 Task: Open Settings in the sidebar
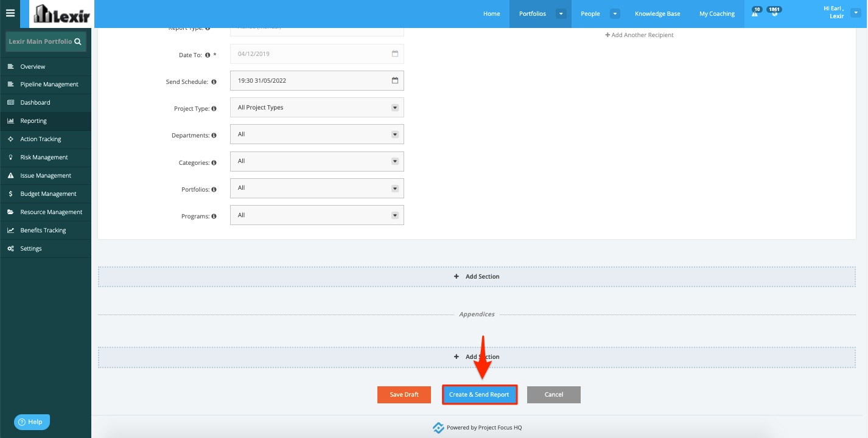coord(46,249)
